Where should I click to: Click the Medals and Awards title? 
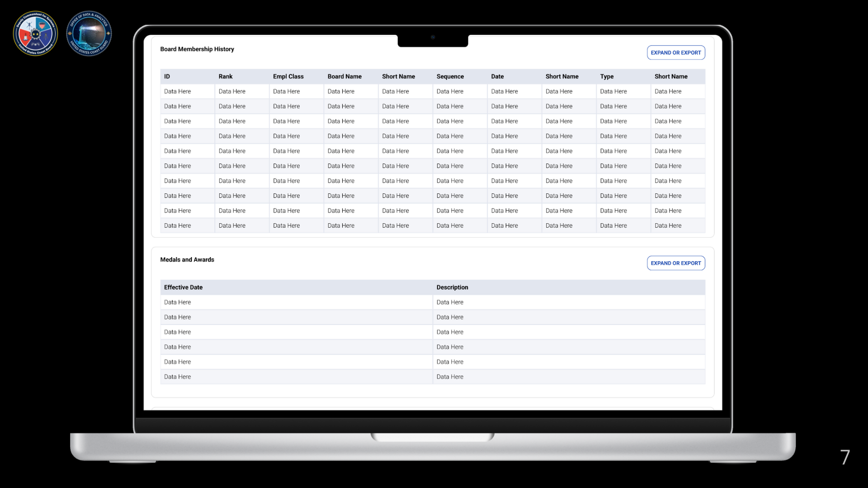[x=187, y=259]
